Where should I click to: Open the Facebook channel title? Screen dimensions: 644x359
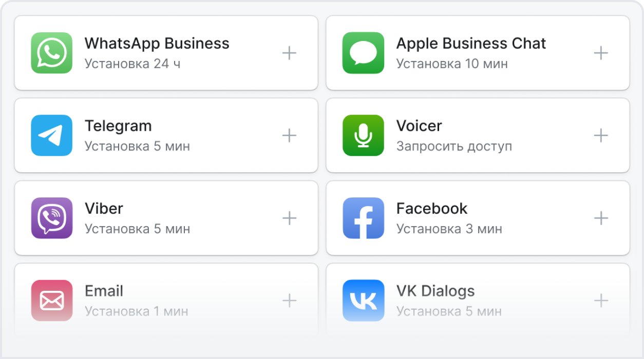(x=431, y=209)
